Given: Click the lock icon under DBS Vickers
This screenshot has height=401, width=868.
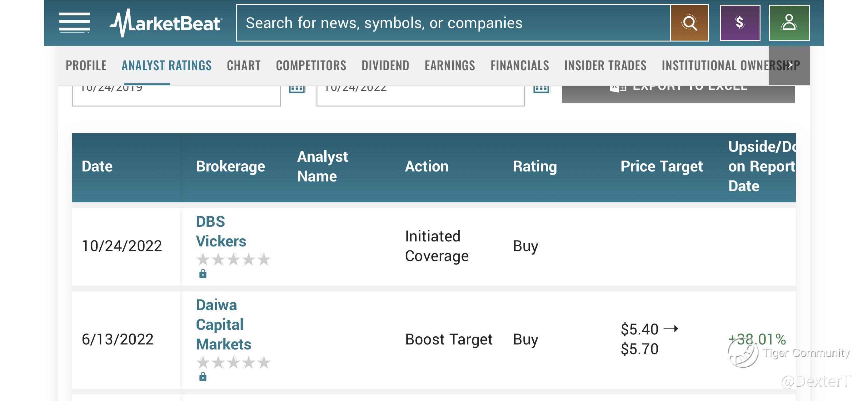Looking at the screenshot, I should click(x=202, y=273).
